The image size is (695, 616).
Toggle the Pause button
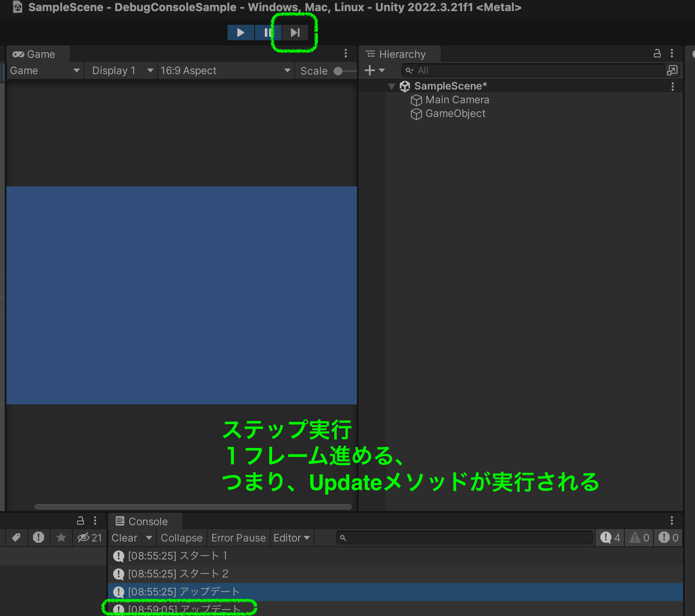pyautogui.click(x=268, y=33)
